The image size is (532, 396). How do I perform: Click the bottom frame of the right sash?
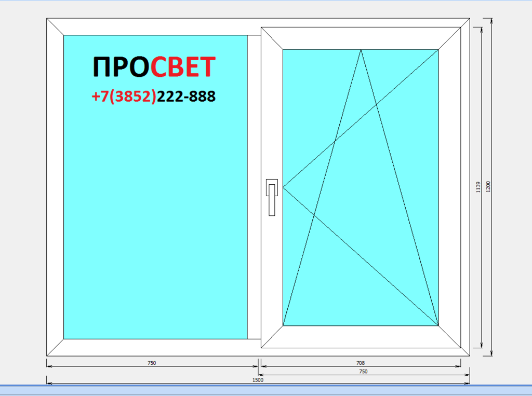tap(361, 337)
